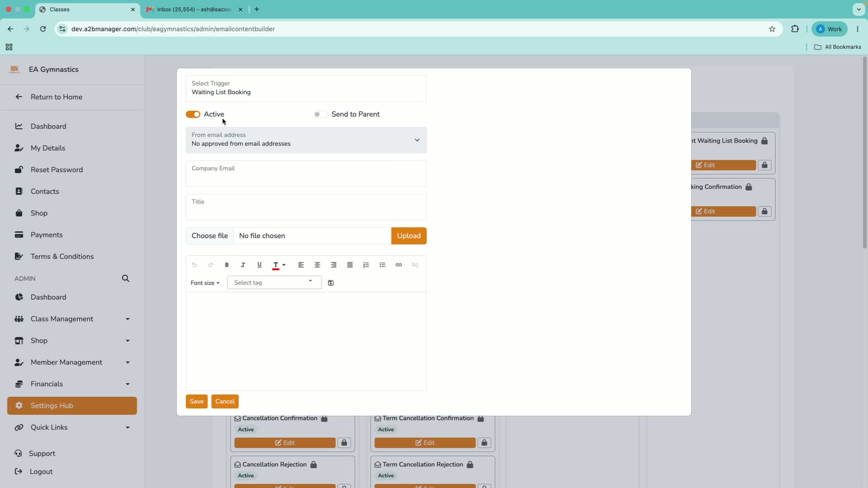Image resolution: width=868 pixels, height=488 pixels.
Task: Insert a bulleted list in the editor
Action: point(382,265)
